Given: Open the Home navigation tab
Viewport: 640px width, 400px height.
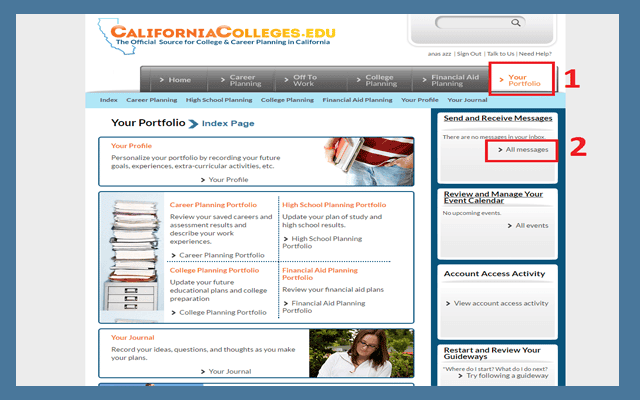Looking at the screenshot, I should pos(176,80).
